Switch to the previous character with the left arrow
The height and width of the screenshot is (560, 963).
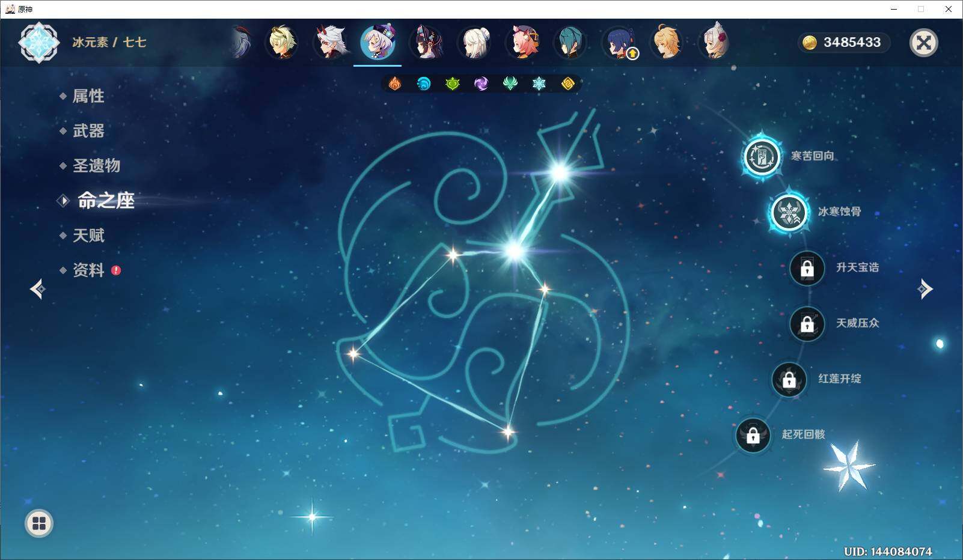point(37,290)
